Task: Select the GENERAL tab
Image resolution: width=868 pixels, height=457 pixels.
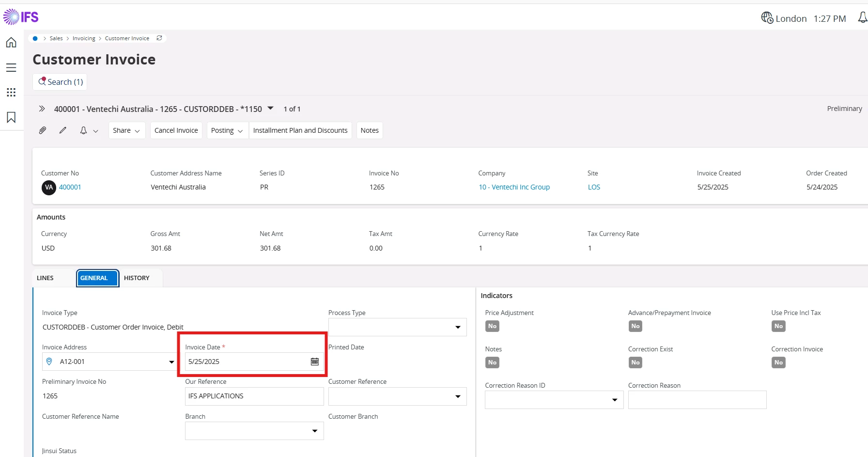Action: click(97, 278)
